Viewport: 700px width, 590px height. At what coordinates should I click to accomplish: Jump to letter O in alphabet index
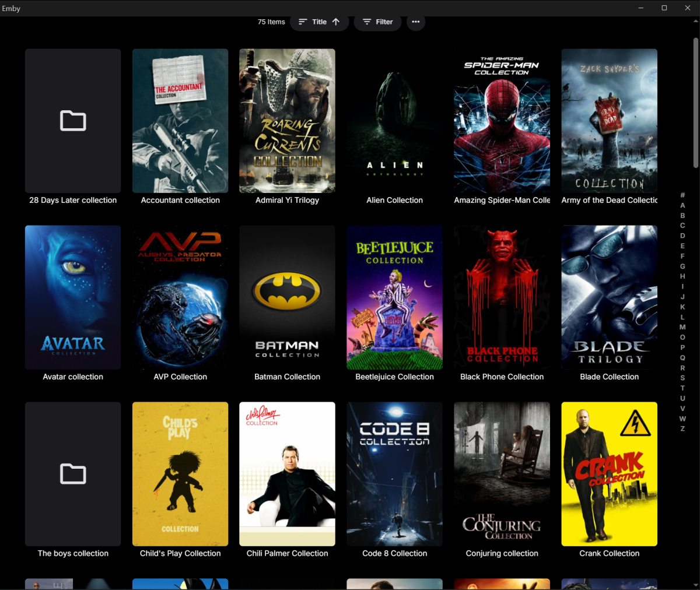[x=682, y=338]
